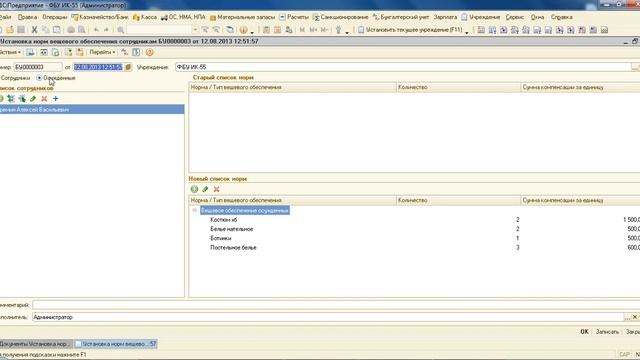Select the Белье нательное row
The height and width of the screenshot is (360, 640).
(x=414, y=229)
